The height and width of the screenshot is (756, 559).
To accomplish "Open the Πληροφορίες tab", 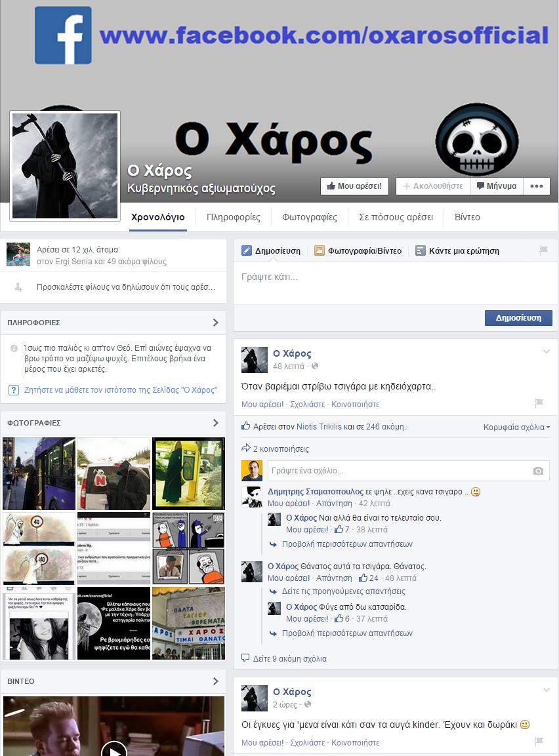I will pos(233,218).
